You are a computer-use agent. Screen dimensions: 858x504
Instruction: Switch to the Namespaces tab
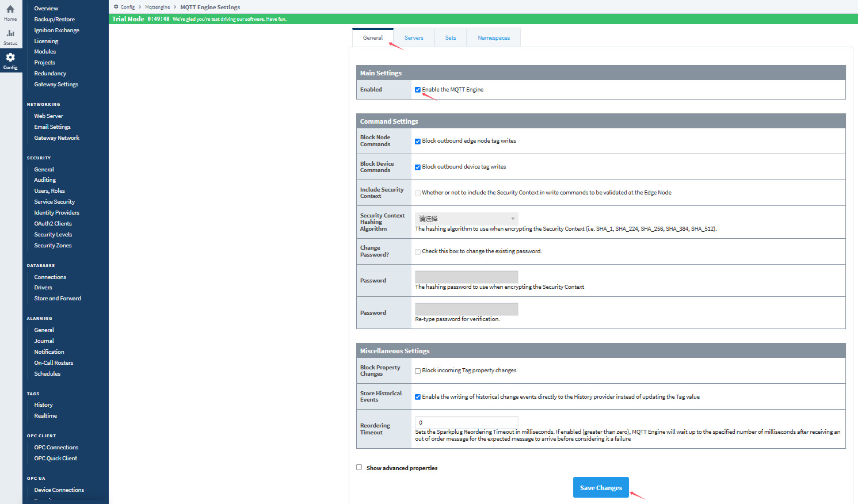coord(494,38)
